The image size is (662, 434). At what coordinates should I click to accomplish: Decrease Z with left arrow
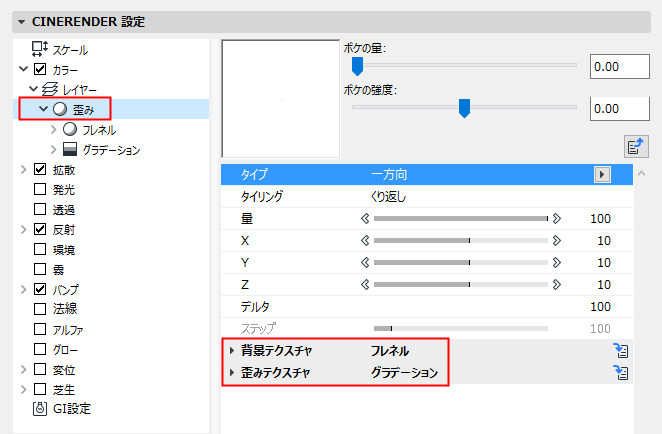(365, 285)
